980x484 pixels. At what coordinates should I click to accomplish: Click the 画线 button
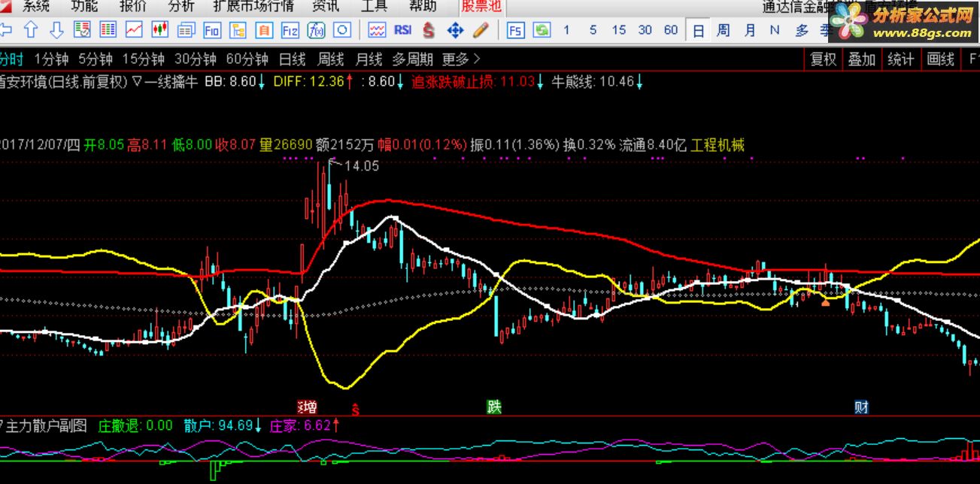[x=940, y=59]
